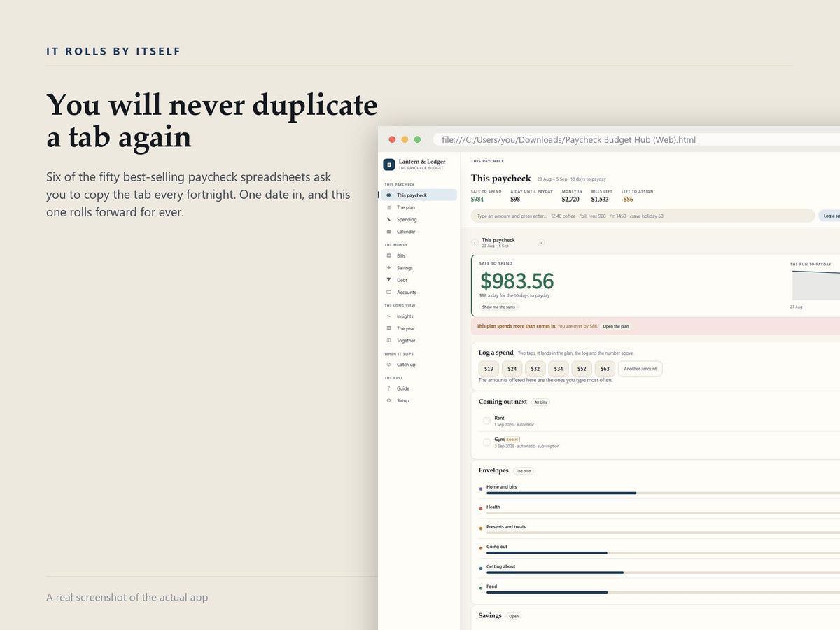Click the Spending pencil icon
Screen dimensions: 840x630
pyautogui.click(x=388, y=219)
